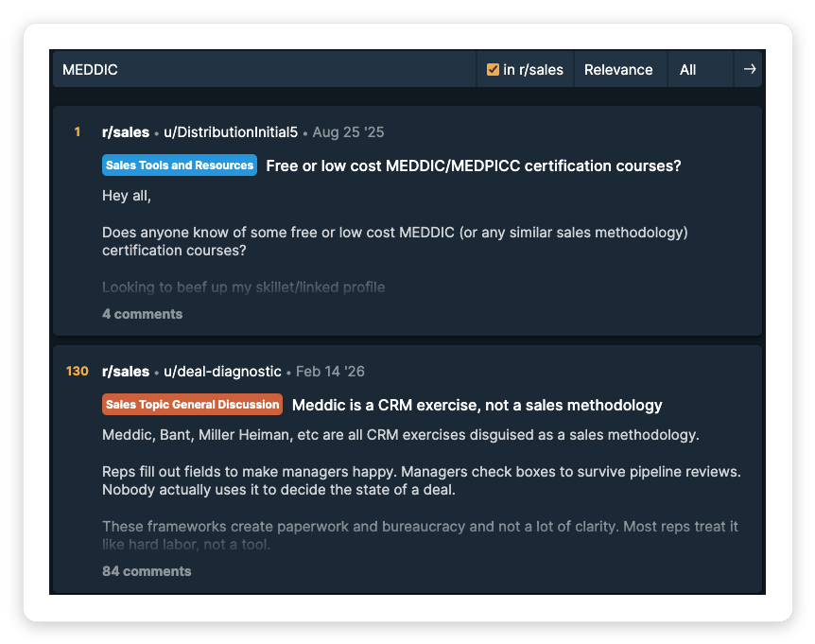Click "These frameworks create paperwork" paragraph

coord(421,535)
